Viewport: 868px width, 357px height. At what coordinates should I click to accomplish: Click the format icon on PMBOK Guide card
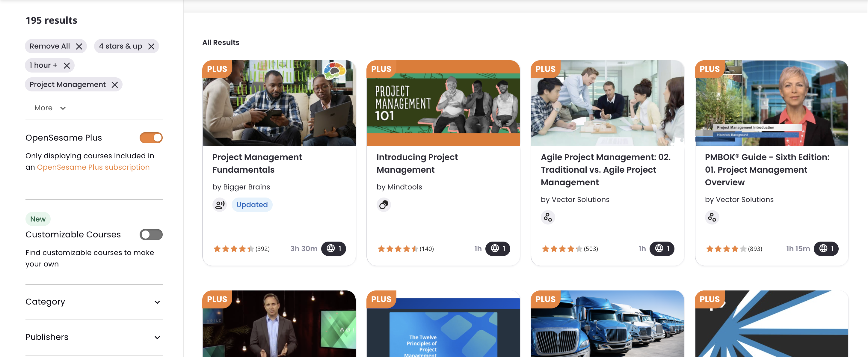712,217
